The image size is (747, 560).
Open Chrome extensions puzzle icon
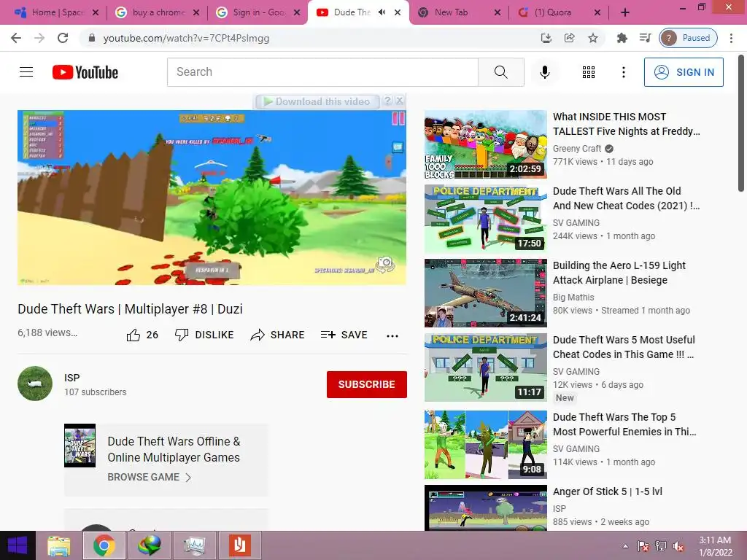(x=622, y=38)
